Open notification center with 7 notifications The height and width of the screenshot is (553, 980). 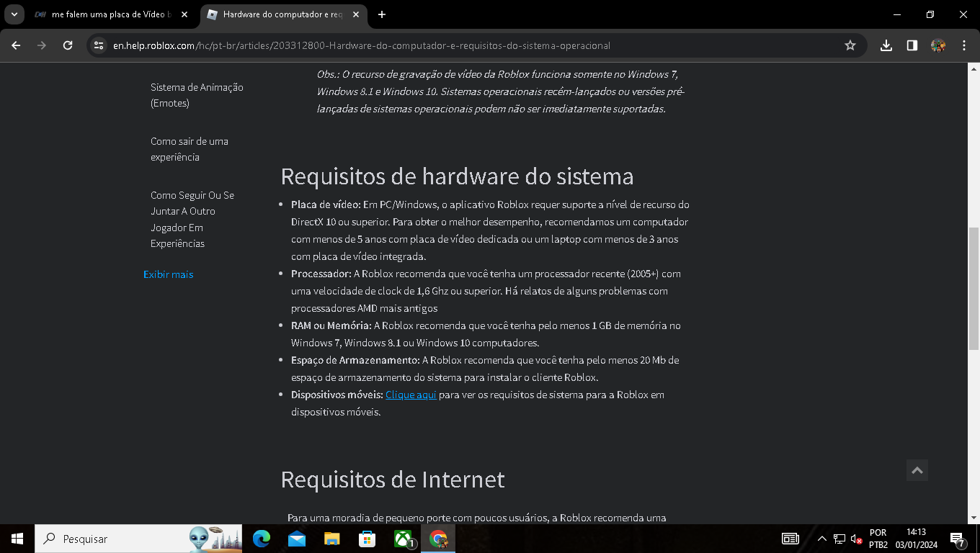coord(958,539)
